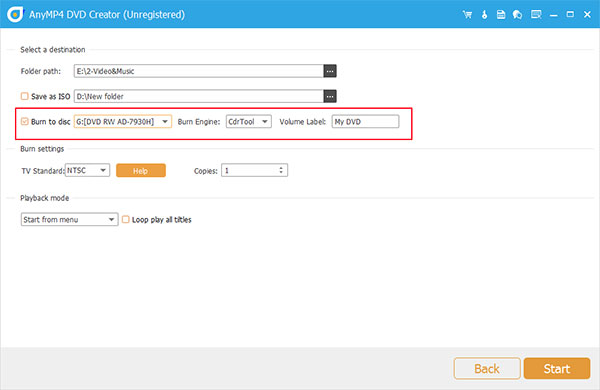Minimize the DVD Creator window

coord(553,15)
